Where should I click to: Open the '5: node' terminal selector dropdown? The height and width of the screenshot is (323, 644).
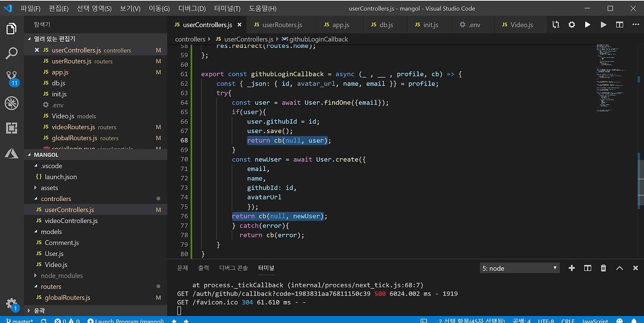519,268
